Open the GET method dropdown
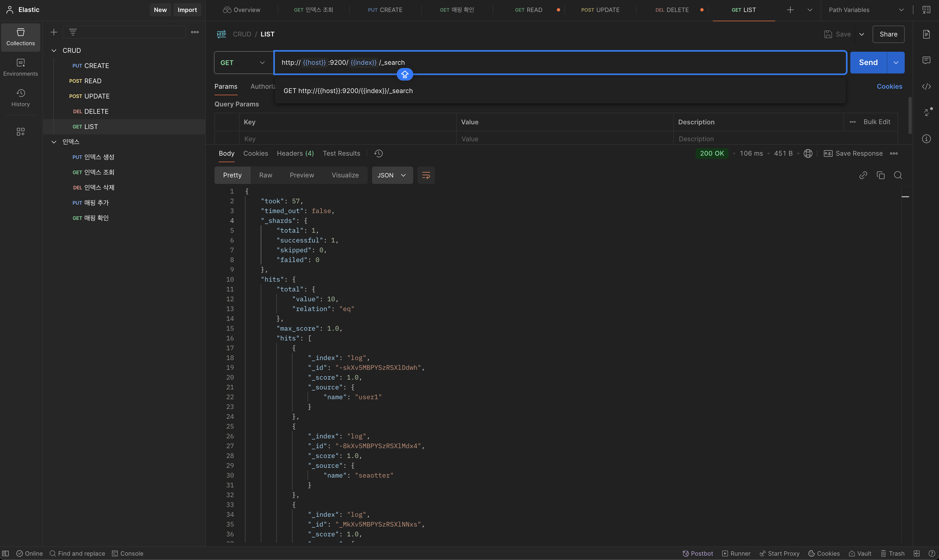 click(x=243, y=63)
